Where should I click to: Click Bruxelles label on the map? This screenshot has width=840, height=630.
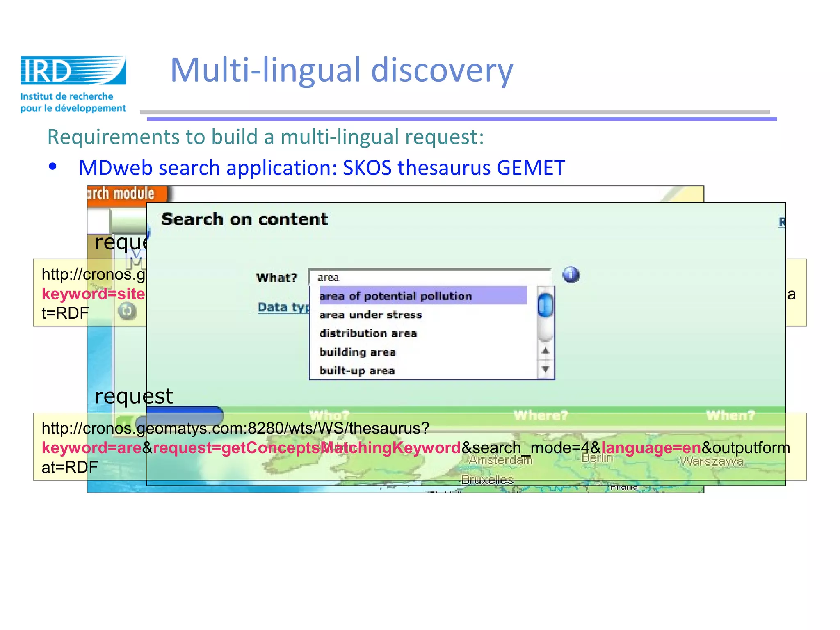[x=487, y=479]
